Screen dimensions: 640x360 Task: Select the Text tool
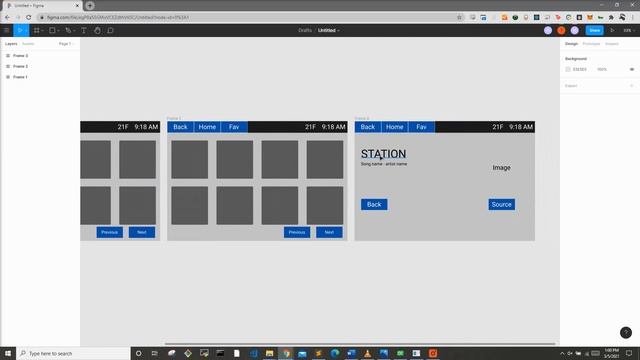[83, 30]
